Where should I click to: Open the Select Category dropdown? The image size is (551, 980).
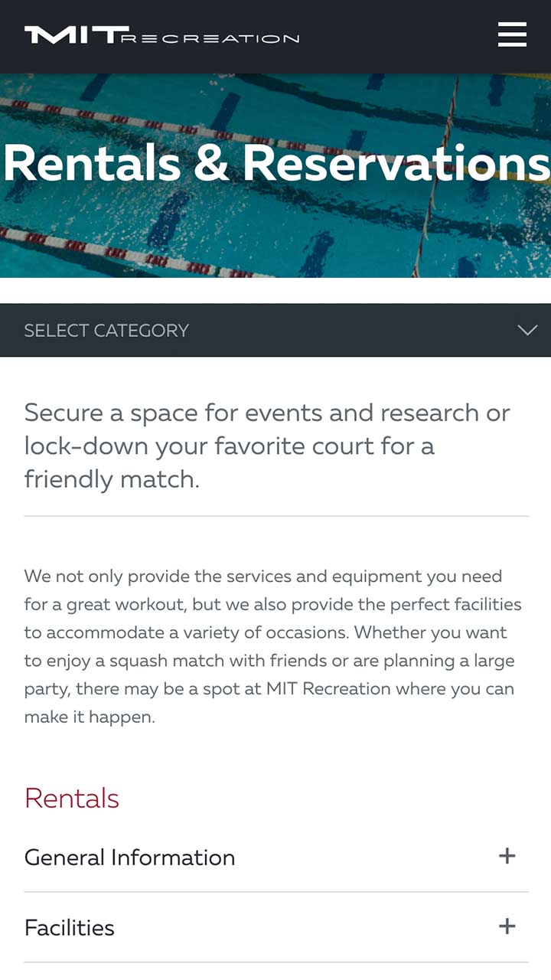275,330
